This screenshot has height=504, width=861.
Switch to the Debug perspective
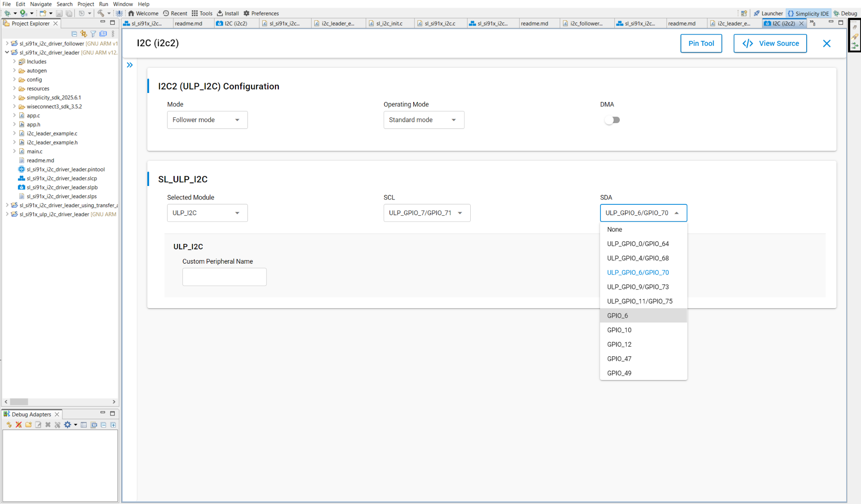845,13
